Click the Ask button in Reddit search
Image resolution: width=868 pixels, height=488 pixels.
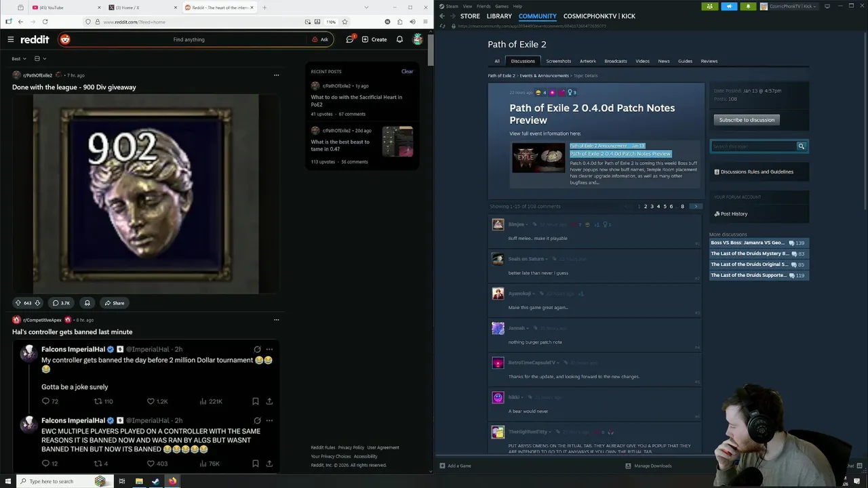[320, 39]
